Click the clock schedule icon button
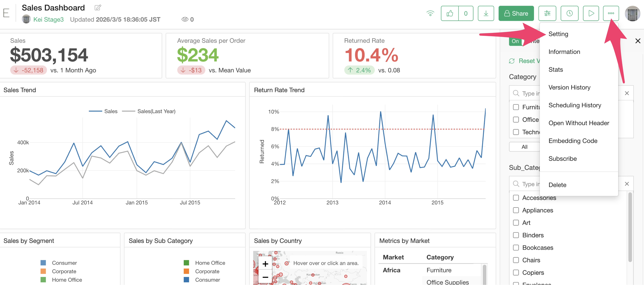This screenshot has width=644, height=285. pyautogui.click(x=569, y=13)
